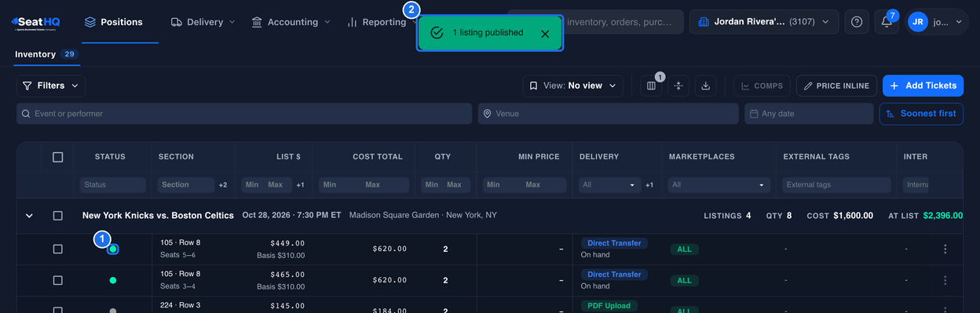Open row actions menu on the $465.00 row
Viewport: 980px width, 313px height.
(945, 280)
